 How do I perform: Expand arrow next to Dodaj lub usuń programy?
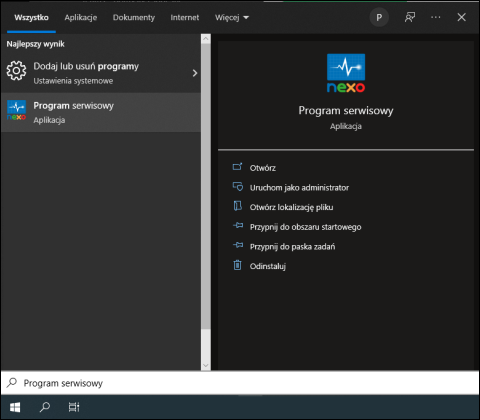195,73
